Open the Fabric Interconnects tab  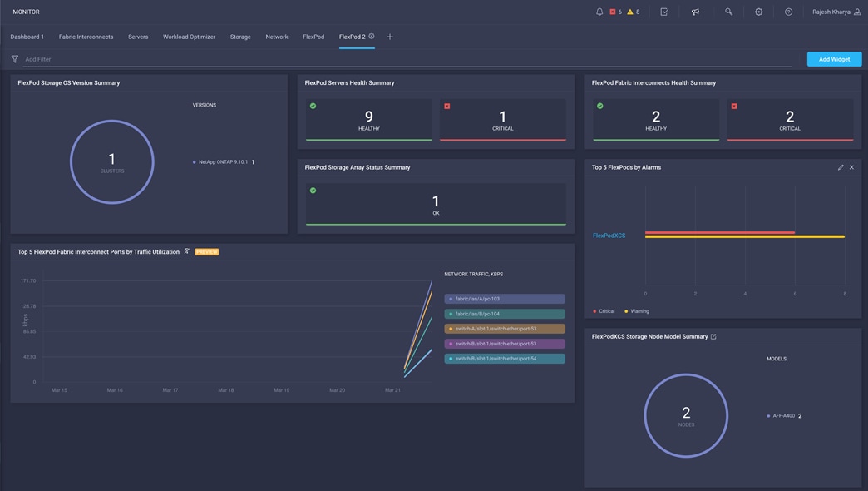pos(86,37)
